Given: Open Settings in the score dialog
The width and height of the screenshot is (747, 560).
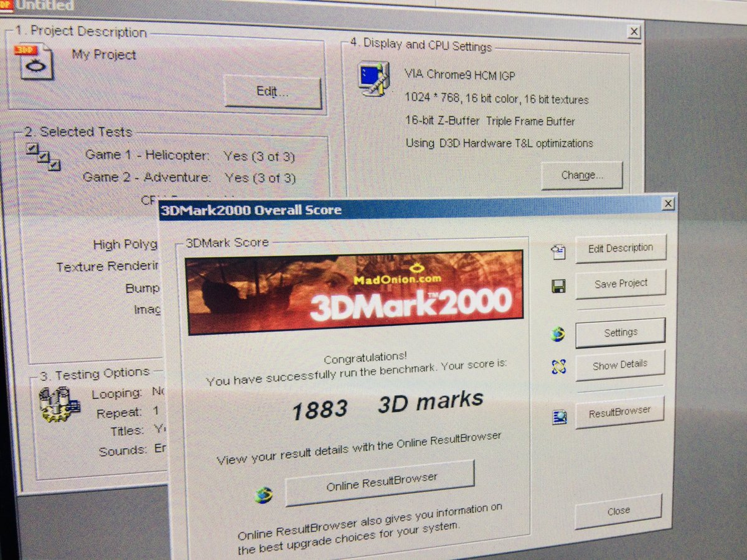Looking at the screenshot, I should click(x=621, y=333).
